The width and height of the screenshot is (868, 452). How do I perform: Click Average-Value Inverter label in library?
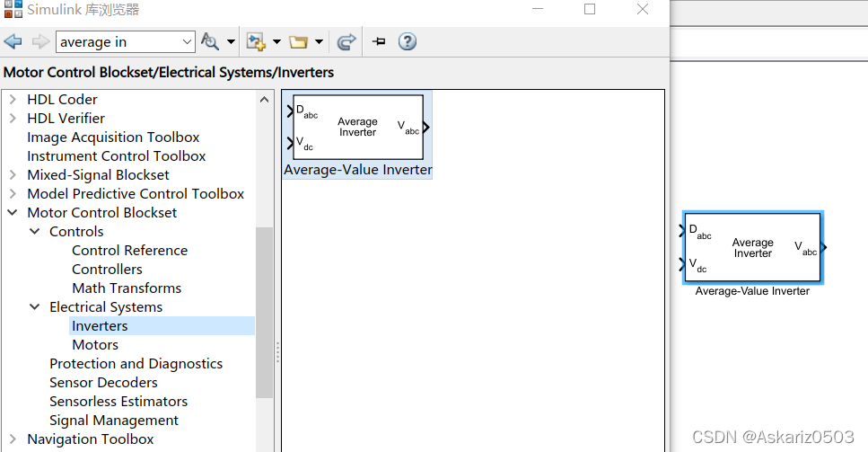click(357, 170)
